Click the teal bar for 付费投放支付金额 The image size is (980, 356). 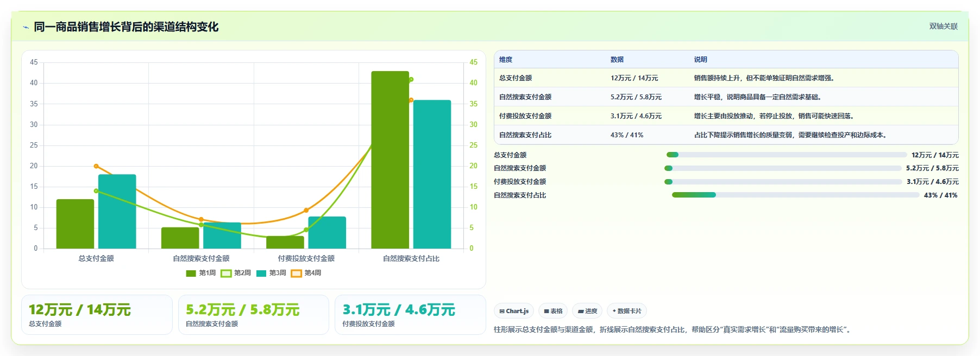coord(327,233)
